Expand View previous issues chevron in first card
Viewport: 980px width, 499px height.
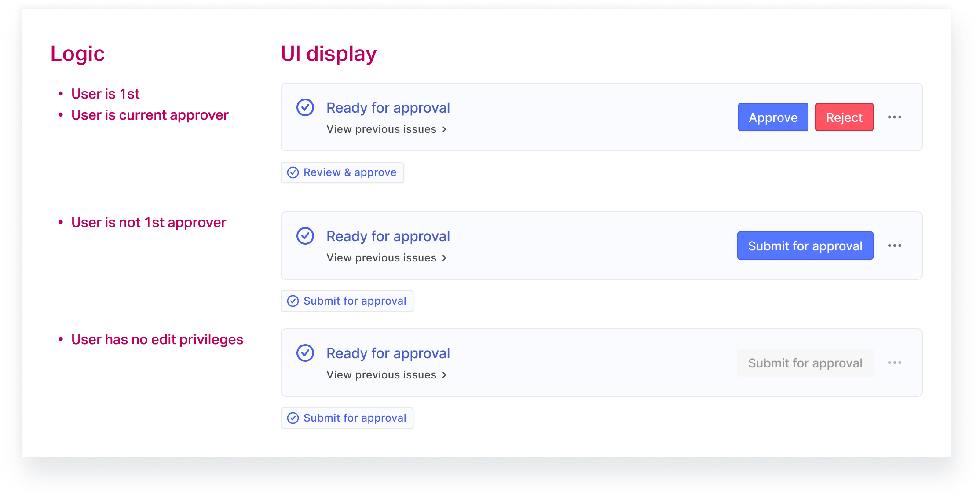444,129
